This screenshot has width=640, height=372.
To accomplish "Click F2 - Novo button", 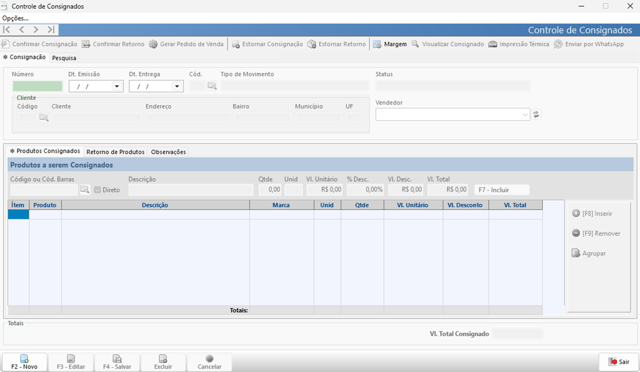I will click(x=24, y=362).
